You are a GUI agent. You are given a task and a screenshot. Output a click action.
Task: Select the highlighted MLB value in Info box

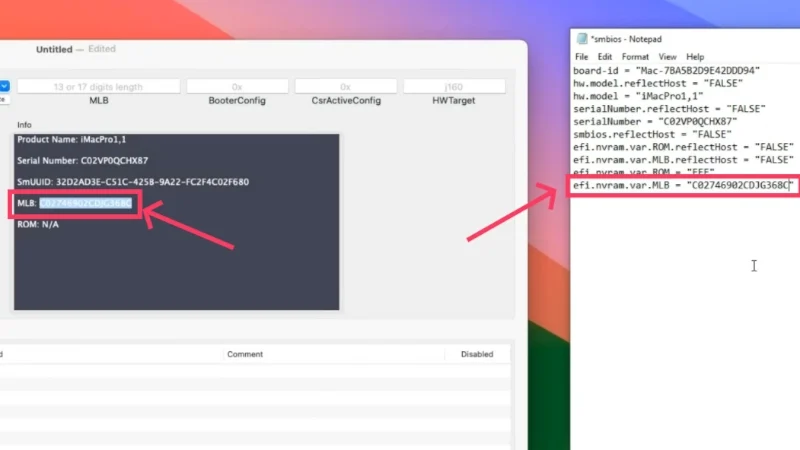pyautogui.click(x=86, y=203)
